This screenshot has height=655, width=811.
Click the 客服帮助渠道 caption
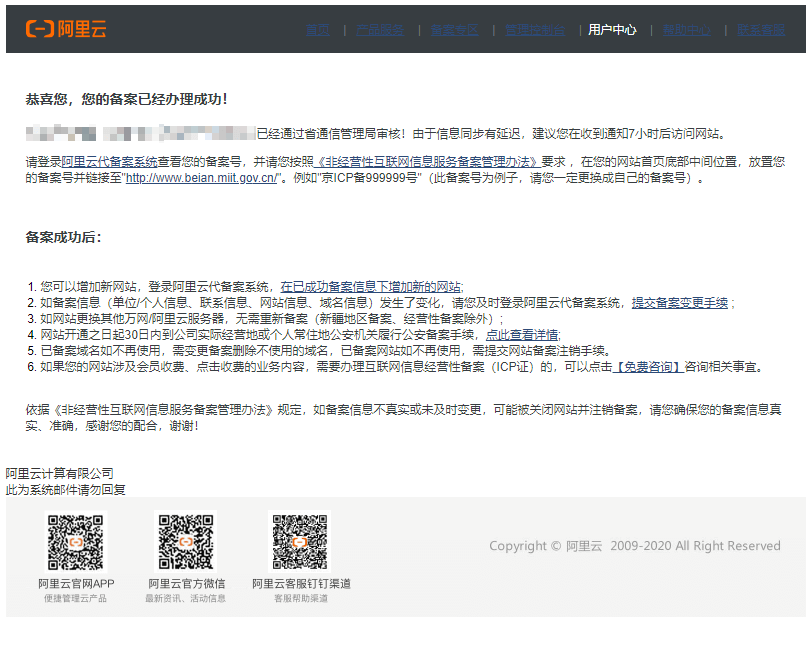click(301, 599)
